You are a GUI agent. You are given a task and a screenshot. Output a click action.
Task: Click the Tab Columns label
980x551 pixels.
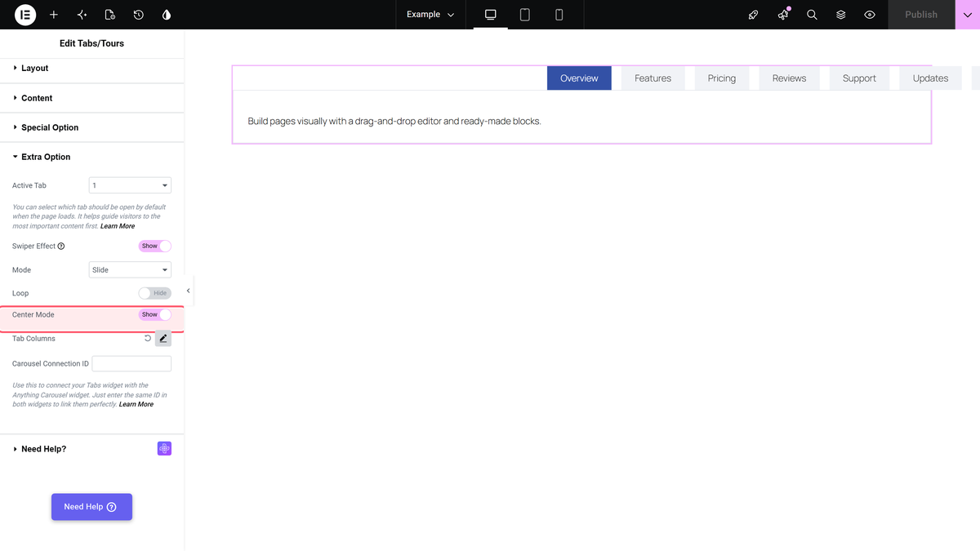[33, 338]
